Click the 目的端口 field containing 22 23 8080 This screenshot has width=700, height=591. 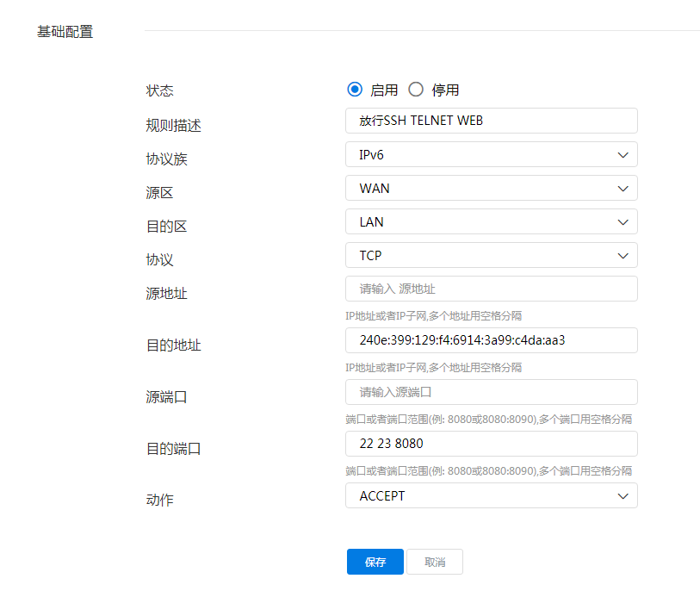(491, 444)
